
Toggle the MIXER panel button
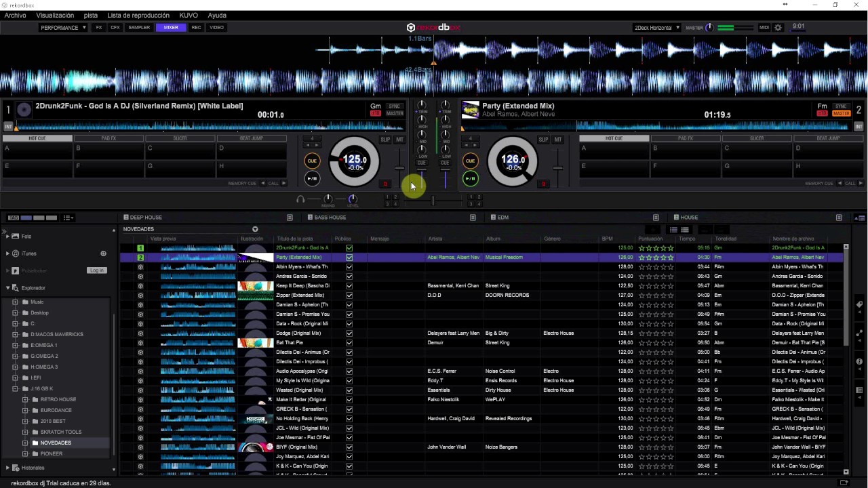(x=171, y=28)
